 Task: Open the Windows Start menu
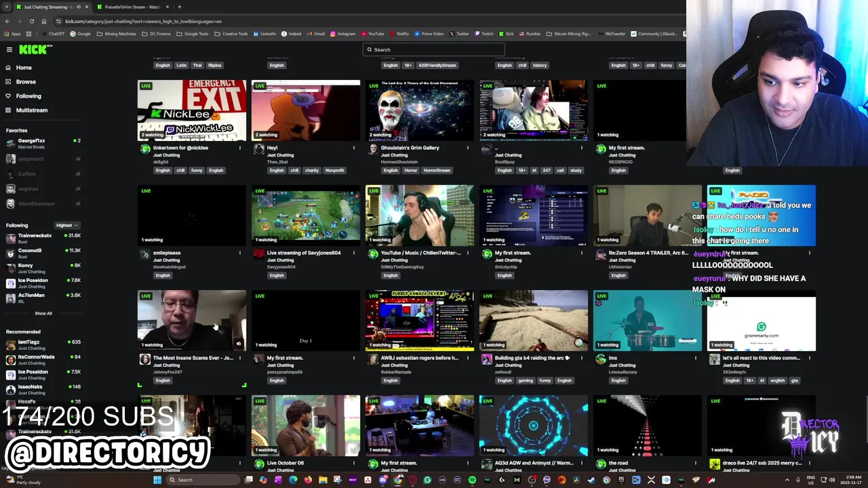[157, 480]
